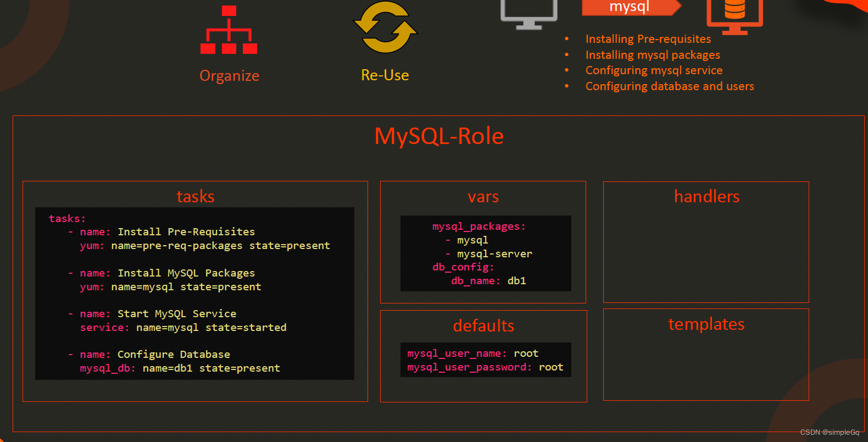The width and height of the screenshot is (868, 442).
Task: Click the 'mysql_packages:' vars line
Action: [479, 226]
